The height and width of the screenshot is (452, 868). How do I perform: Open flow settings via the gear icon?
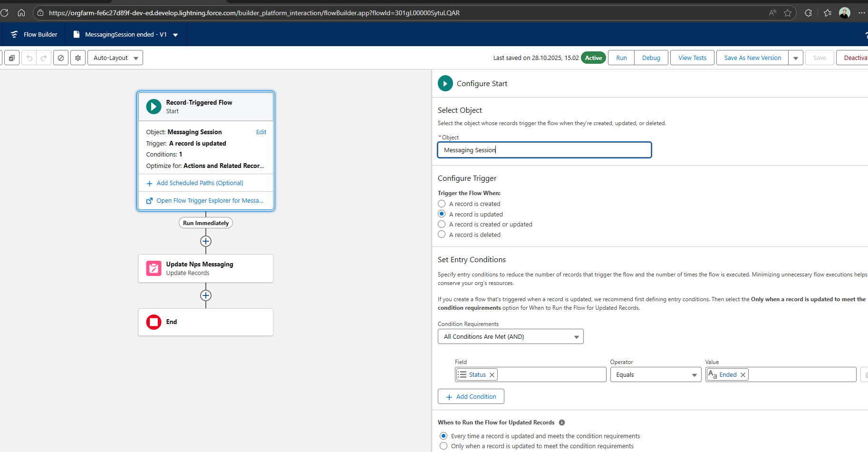(x=77, y=58)
